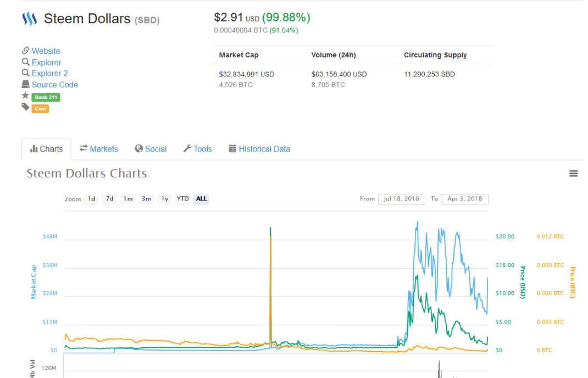Click the From date field Jul 18, 2016
Screen dimensions: 588x378
[x=402, y=199]
